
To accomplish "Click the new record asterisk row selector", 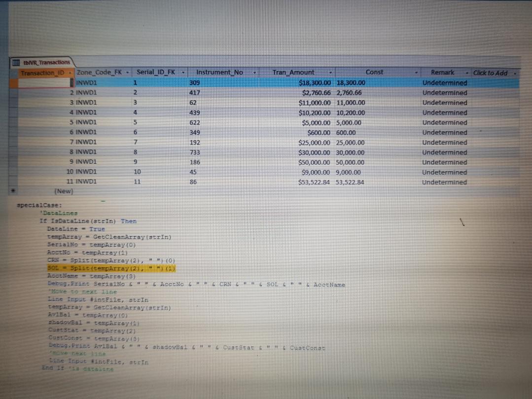I will click(x=13, y=191).
